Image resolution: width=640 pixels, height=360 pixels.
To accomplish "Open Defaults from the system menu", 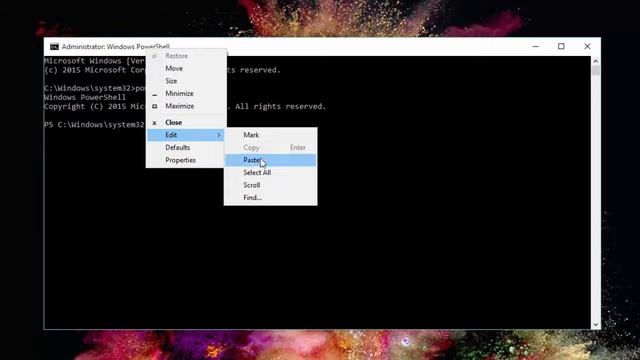I will point(186,147).
